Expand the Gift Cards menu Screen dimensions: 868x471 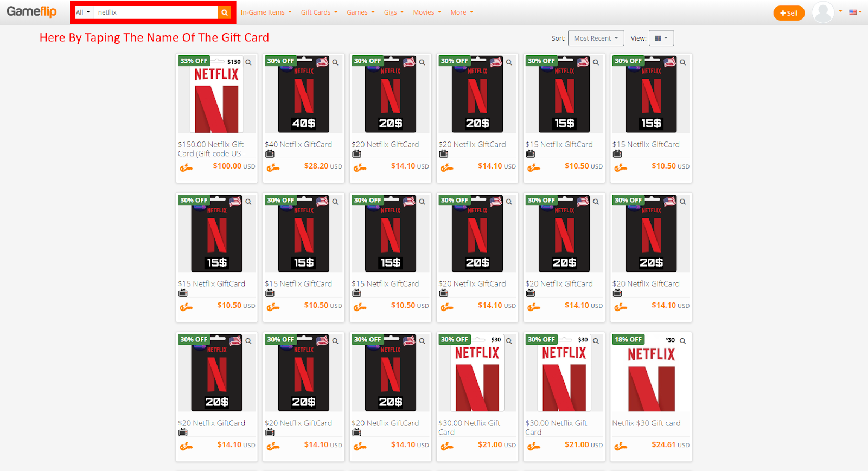320,12
